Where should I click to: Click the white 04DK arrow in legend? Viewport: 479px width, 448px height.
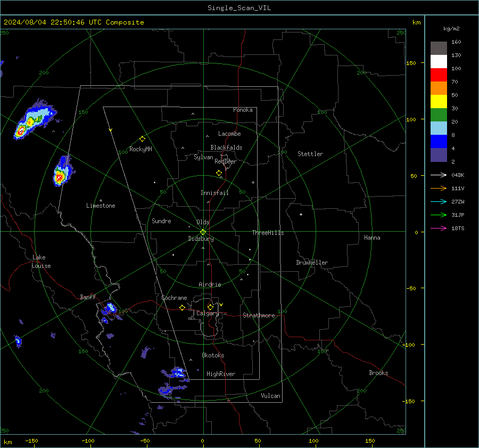pyautogui.click(x=439, y=175)
